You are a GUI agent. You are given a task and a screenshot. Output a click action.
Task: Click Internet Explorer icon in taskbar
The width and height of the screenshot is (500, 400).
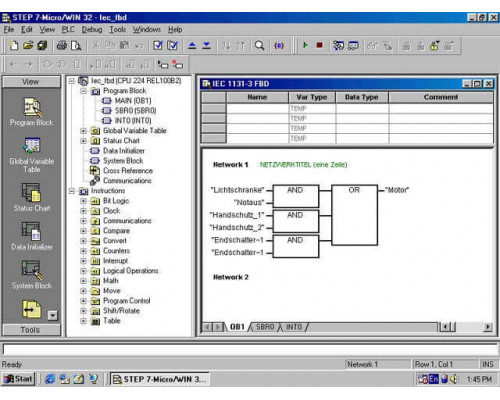50,379
